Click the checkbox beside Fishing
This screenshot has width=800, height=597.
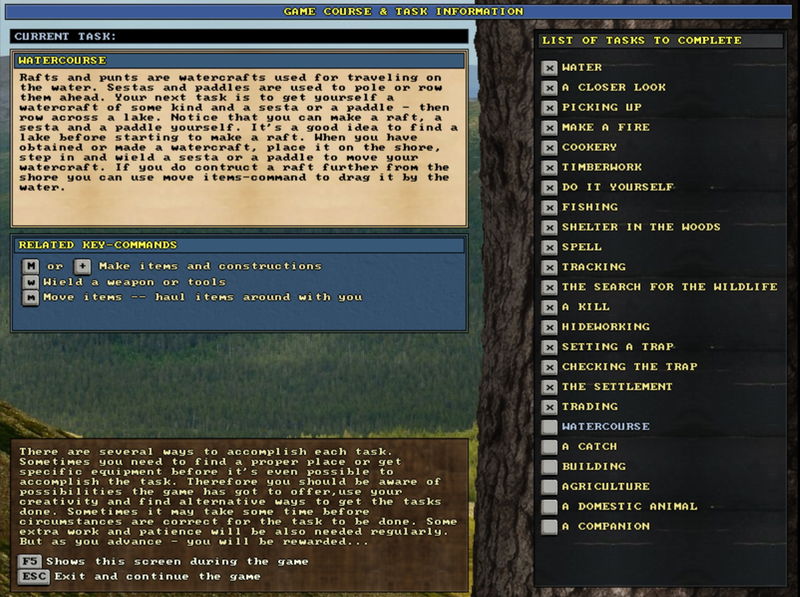(549, 207)
